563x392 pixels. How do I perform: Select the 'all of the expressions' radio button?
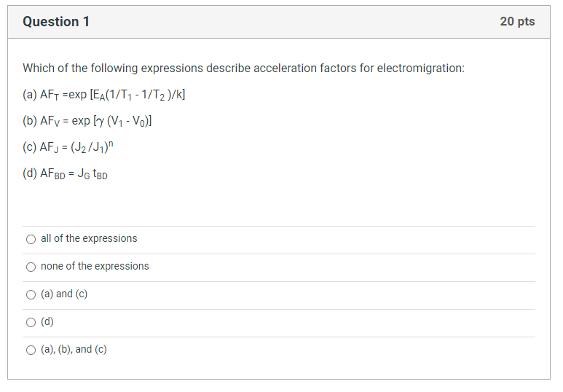31,239
